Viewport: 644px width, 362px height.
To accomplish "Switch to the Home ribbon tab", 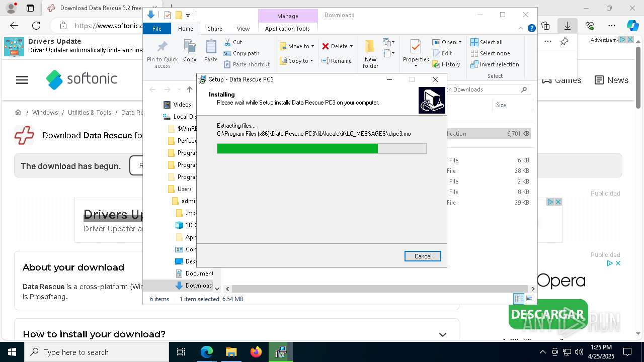I will pyautogui.click(x=185, y=29).
